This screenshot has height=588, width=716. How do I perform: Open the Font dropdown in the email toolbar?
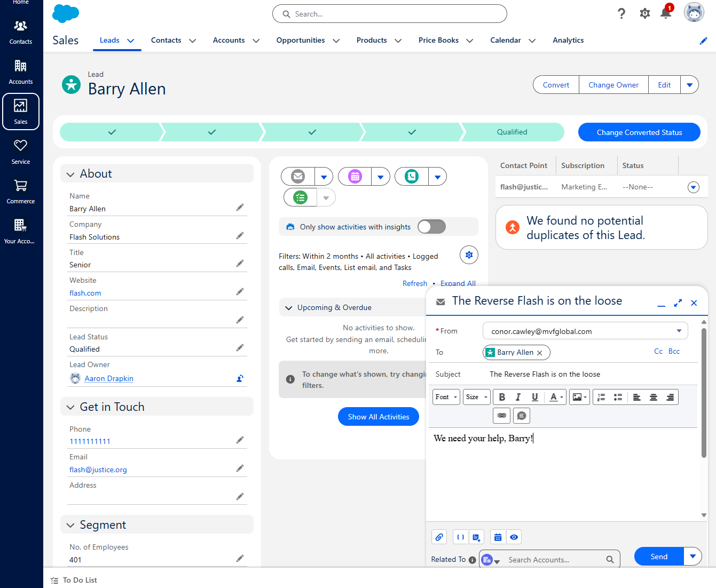tap(446, 396)
